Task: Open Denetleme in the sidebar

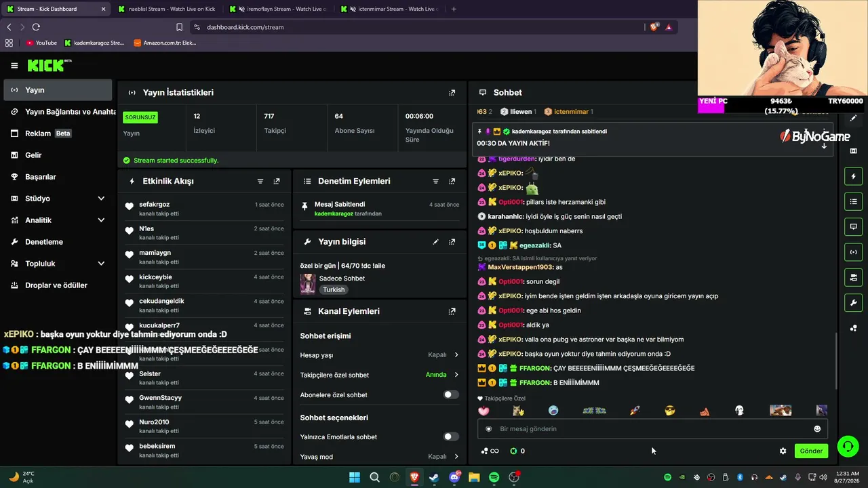Action: tap(58, 242)
